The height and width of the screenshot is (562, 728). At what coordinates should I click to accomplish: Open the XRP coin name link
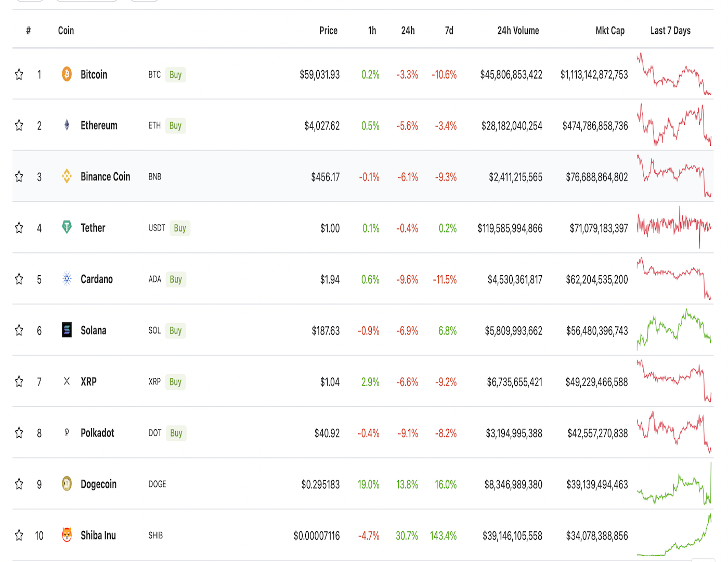[88, 381]
